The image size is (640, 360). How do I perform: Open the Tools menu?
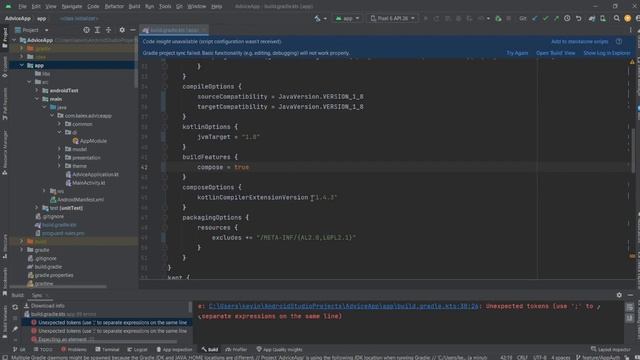[165, 7]
